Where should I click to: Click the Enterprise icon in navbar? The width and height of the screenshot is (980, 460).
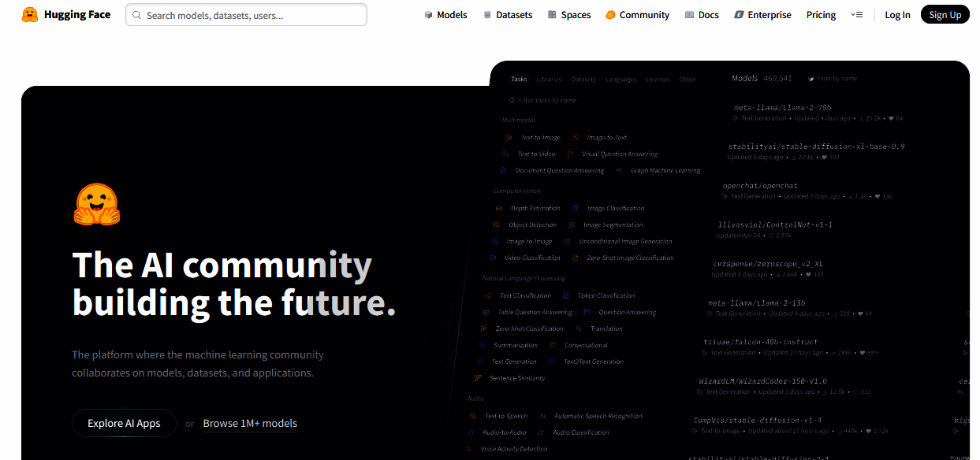[739, 15]
